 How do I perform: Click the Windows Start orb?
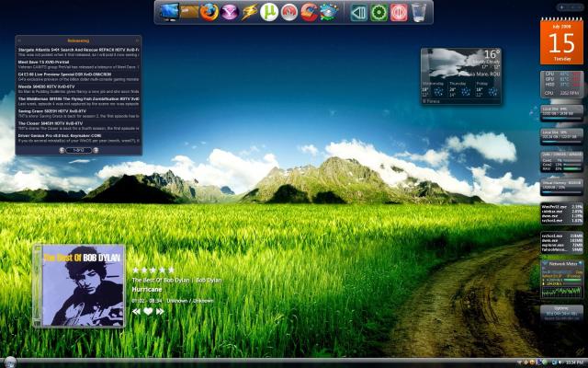[x=10, y=362]
